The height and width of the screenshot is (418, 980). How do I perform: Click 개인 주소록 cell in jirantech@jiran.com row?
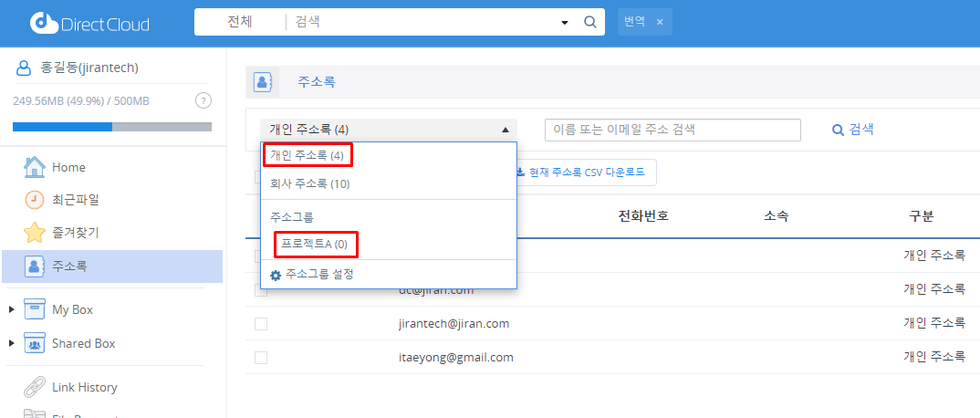click(935, 324)
